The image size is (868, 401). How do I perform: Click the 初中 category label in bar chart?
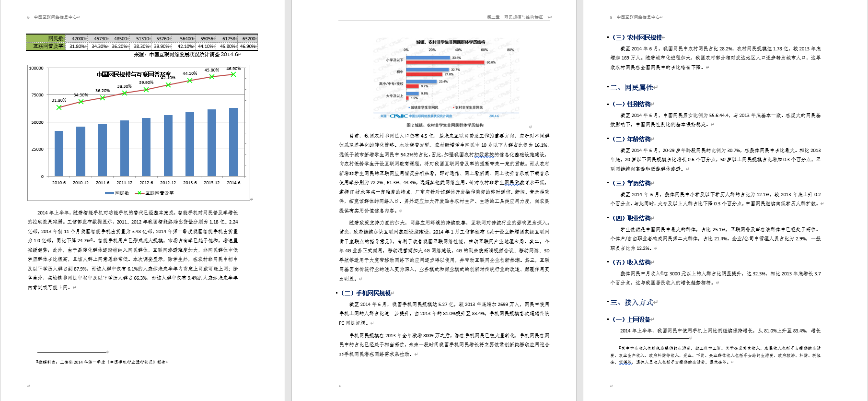[400, 72]
